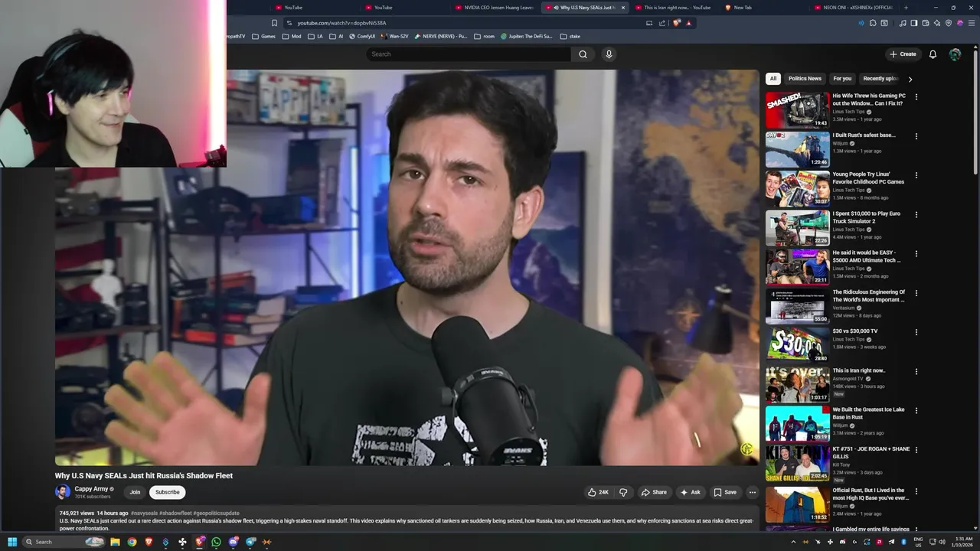Open Chrome from the taskbar
Viewport: 980px width, 551px height.
132,542
